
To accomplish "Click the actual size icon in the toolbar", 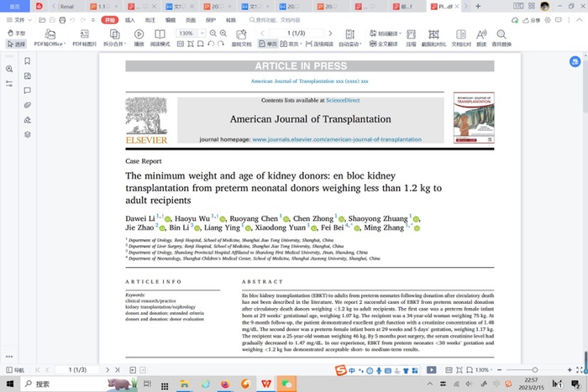I will (x=181, y=44).
